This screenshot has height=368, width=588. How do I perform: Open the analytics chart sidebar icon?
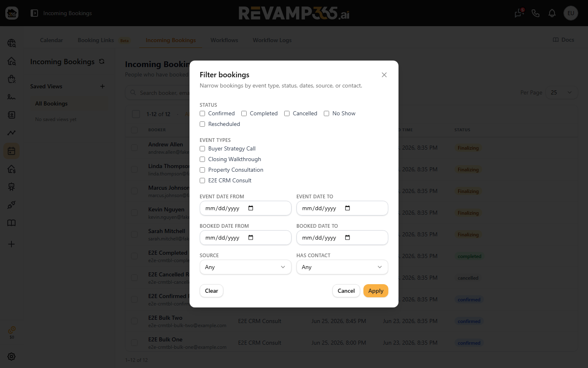click(x=11, y=133)
